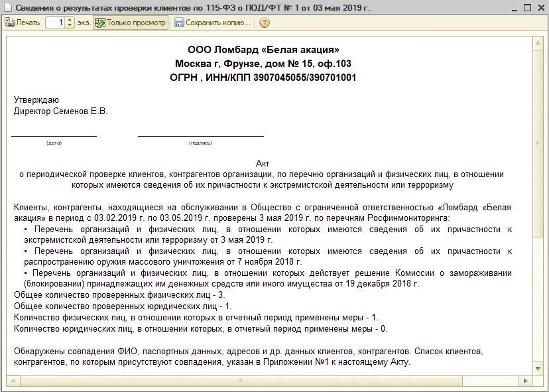Click the list item dated 7 ноября 2018
This screenshot has height=392, width=549.
pos(268,257)
